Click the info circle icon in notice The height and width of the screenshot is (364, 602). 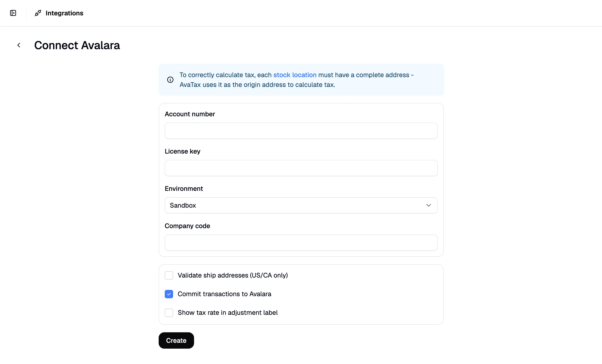[170, 80]
